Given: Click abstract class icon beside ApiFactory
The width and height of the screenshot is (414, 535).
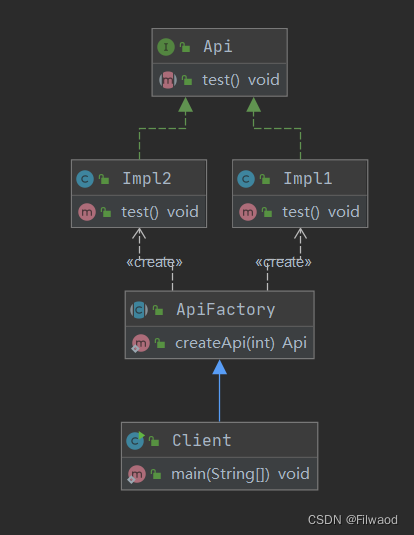Looking at the screenshot, I should [139, 310].
